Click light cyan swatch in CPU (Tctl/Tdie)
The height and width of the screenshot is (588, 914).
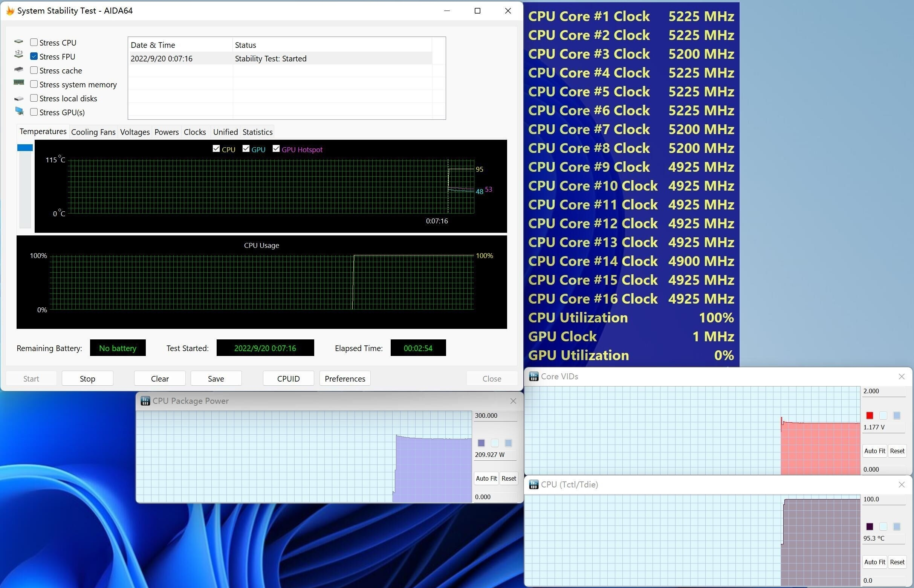point(883,527)
